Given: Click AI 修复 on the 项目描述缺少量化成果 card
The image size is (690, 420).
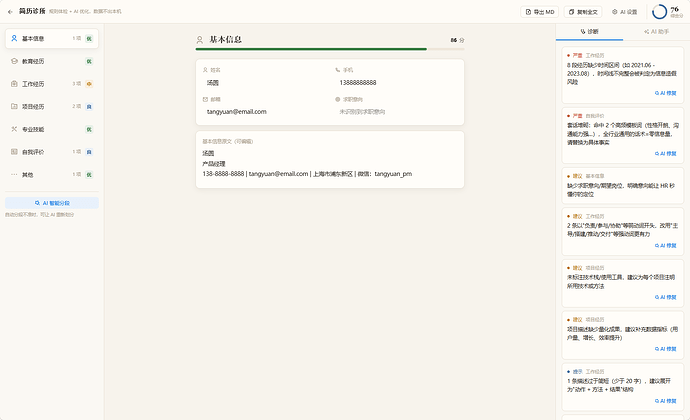Looking at the screenshot, I should pyautogui.click(x=665, y=349).
